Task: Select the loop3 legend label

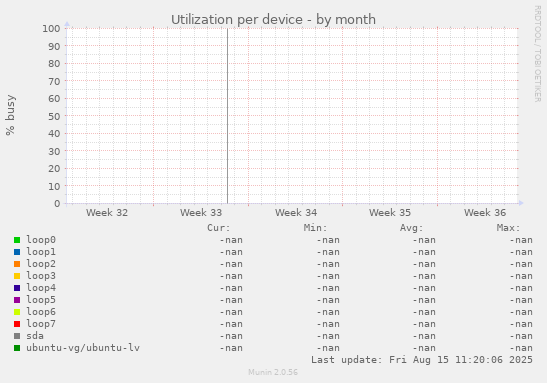Action: [x=41, y=276]
